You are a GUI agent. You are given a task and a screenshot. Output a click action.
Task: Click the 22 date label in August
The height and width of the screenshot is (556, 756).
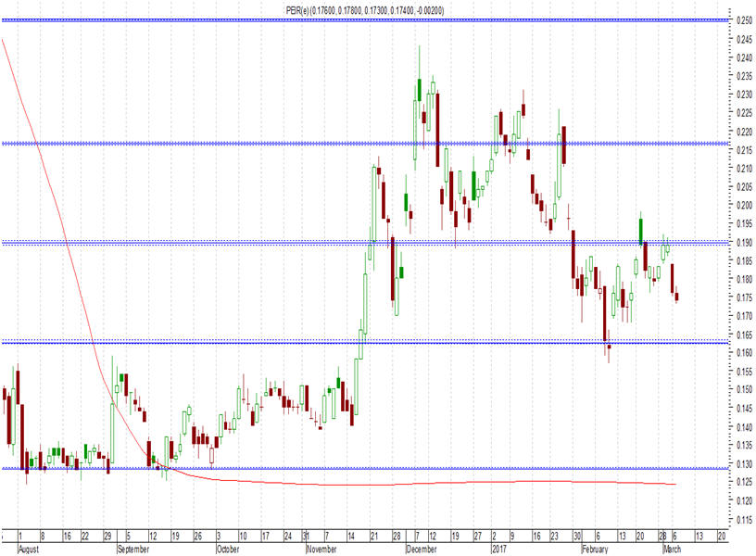pyautogui.click(x=85, y=536)
